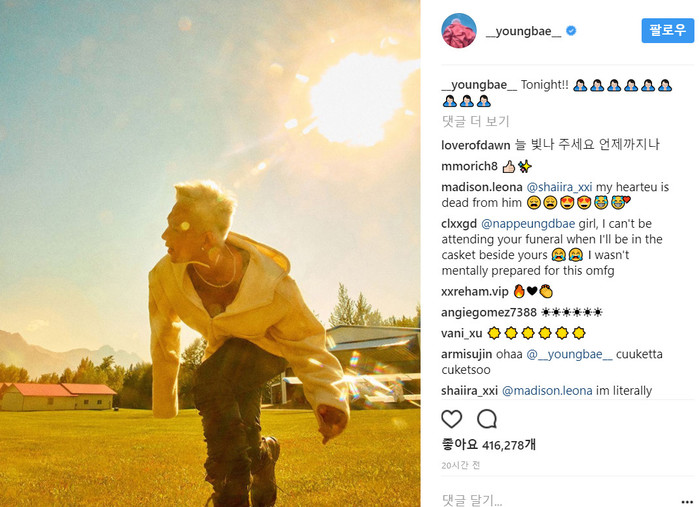Open the 20시간 전 timestamp link
Image resolution: width=699 pixels, height=507 pixels.
[x=461, y=465]
